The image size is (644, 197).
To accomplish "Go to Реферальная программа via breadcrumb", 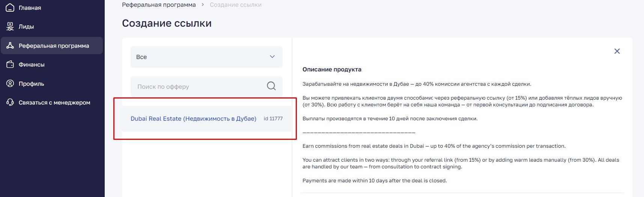I will tap(159, 5).
